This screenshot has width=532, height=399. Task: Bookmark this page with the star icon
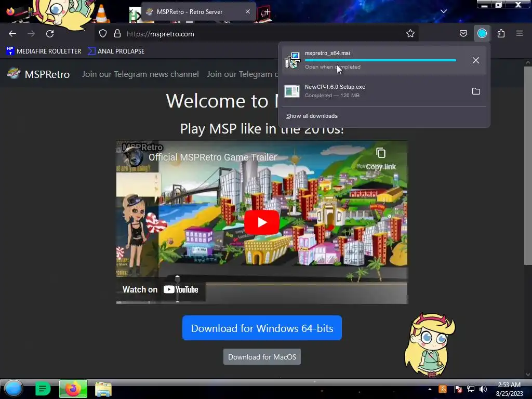point(410,34)
